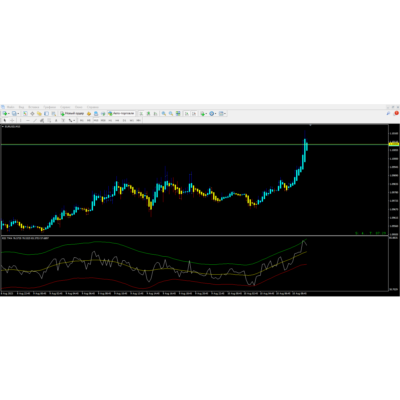Viewport: 400px width, 400px height.
Task: Zoom out on the chart
Action: pyautogui.click(x=171, y=114)
